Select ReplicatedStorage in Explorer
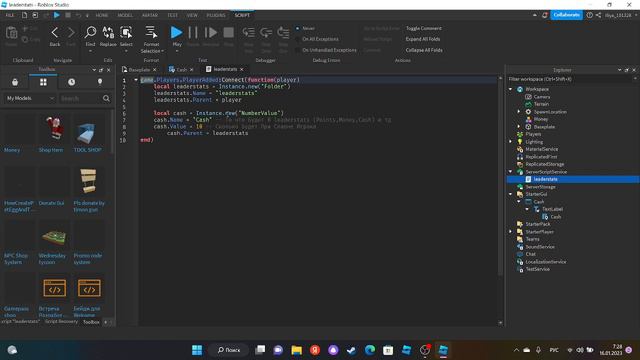Screen dimensions: 640x360 pos(544,164)
